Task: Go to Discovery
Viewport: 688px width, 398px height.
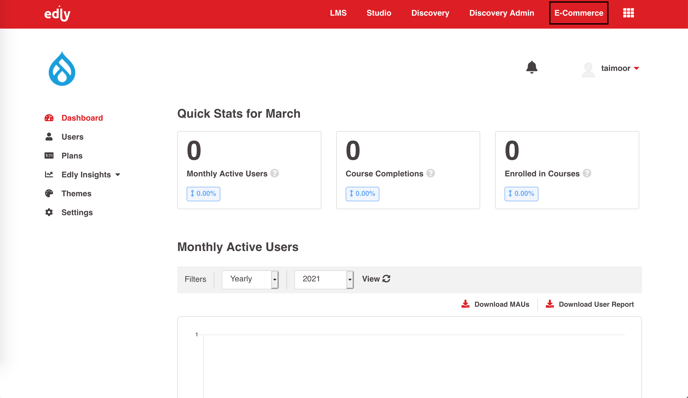Action: [430, 13]
